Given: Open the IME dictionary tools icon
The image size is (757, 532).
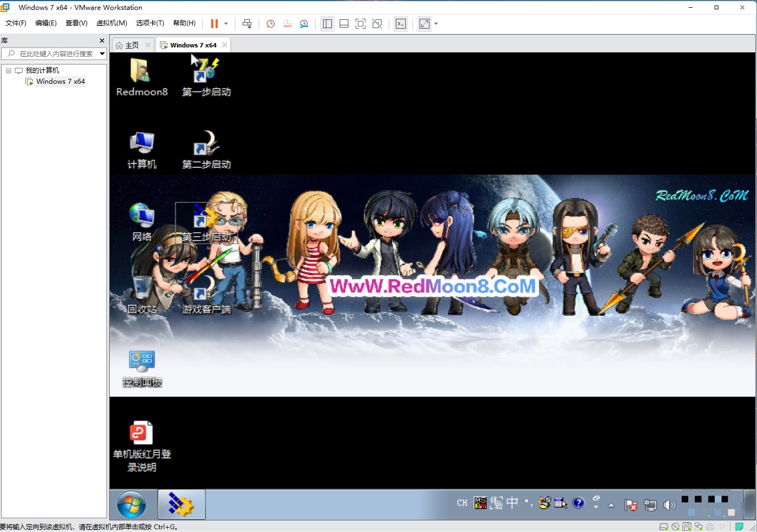Looking at the screenshot, I should click(545, 503).
